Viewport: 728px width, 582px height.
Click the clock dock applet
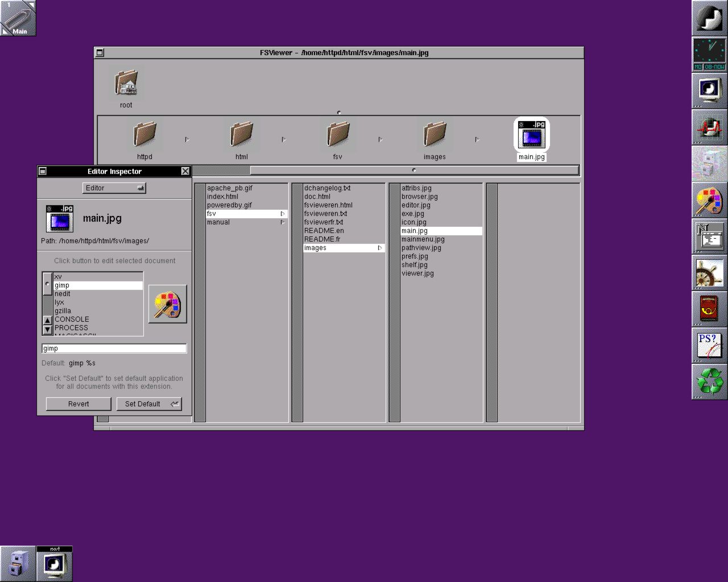click(x=709, y=55)
